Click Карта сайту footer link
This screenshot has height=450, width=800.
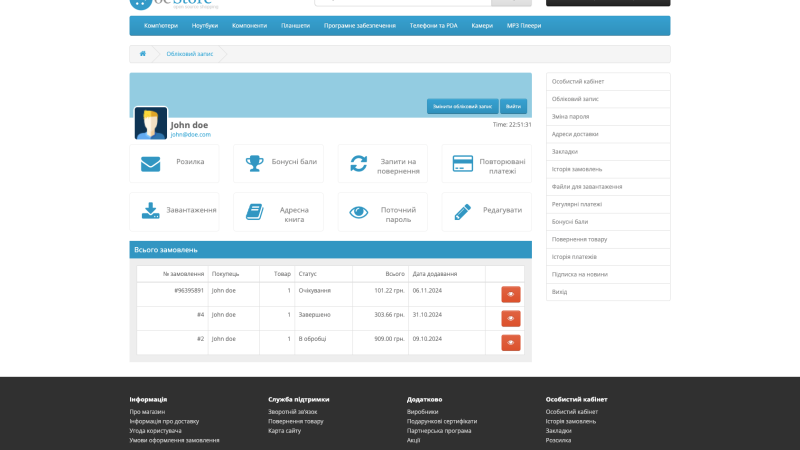[x=285, y=431]
